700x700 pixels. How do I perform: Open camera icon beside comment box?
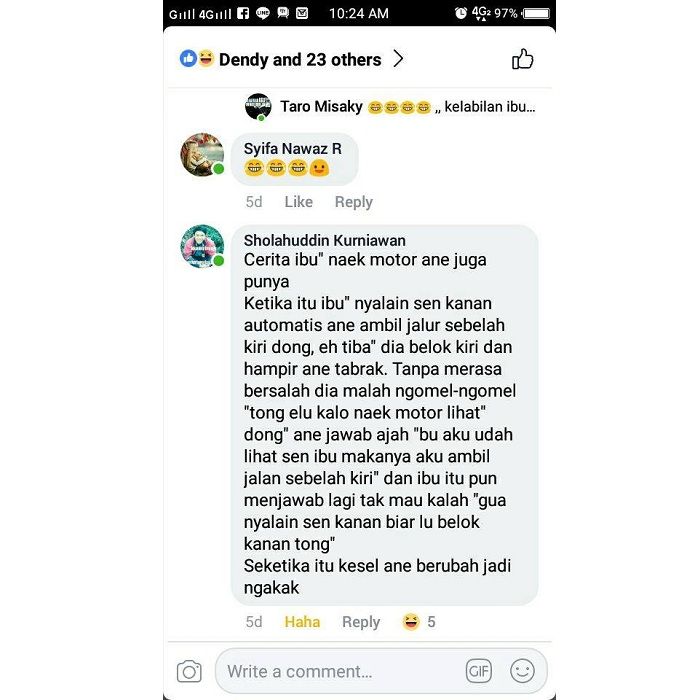189,671
